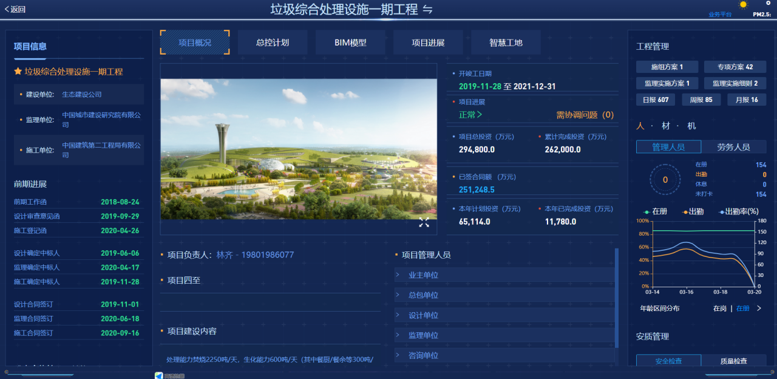Click the 业务平台 link at top right

click(720, 14)
